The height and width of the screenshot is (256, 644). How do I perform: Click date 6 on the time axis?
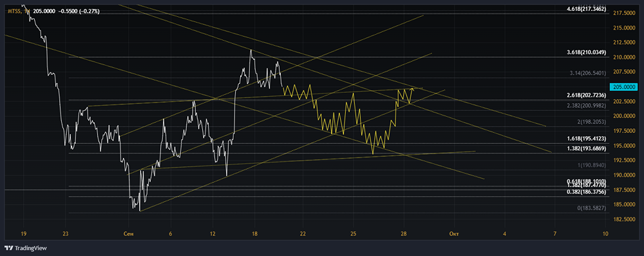pyautogui.click(x=170, y=234)
